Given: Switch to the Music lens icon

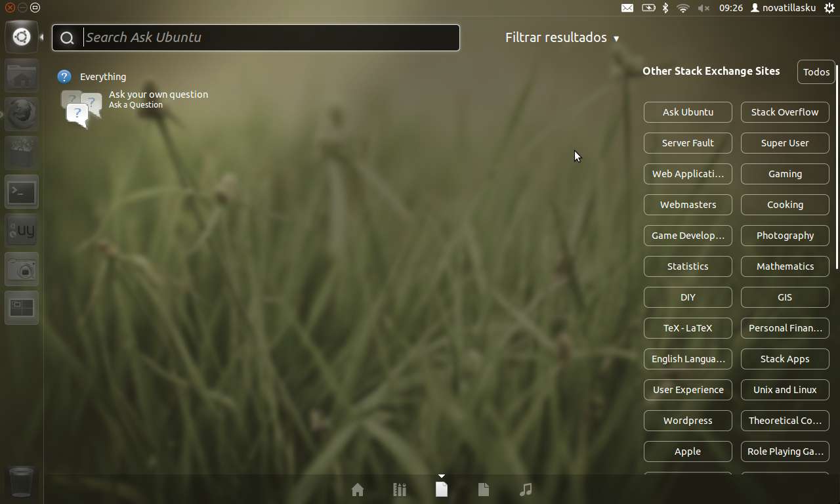Looking at the screenshot, I should [x=526, y=490].
